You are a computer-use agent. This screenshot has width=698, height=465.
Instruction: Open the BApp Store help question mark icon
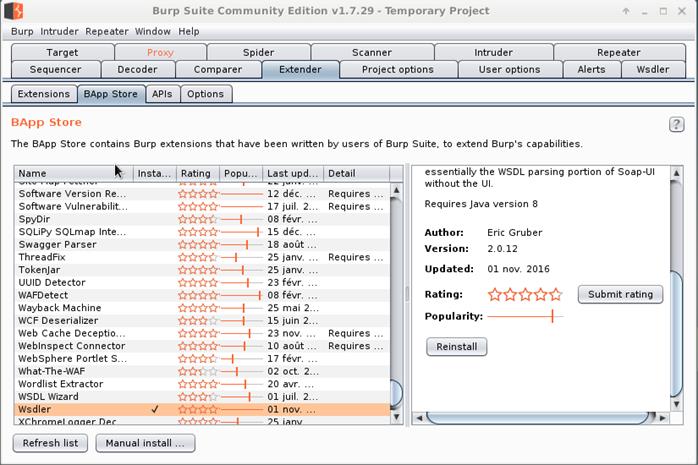[676, 124]
